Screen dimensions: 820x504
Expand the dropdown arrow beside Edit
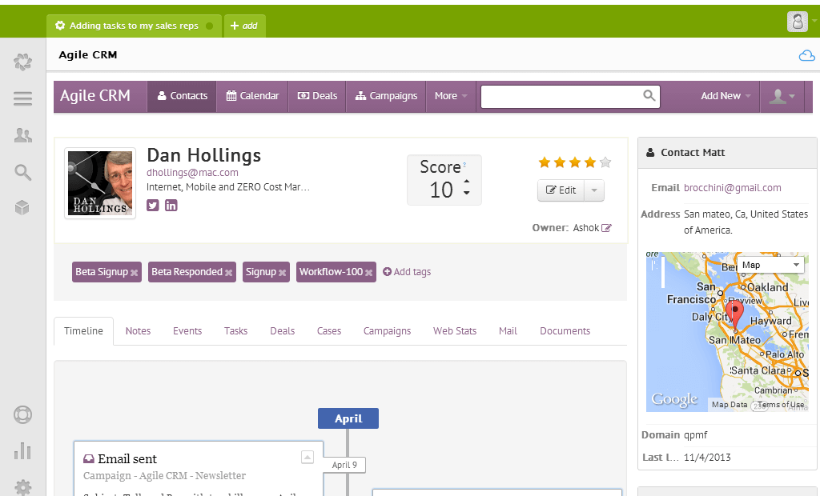[x=594, y=190]
